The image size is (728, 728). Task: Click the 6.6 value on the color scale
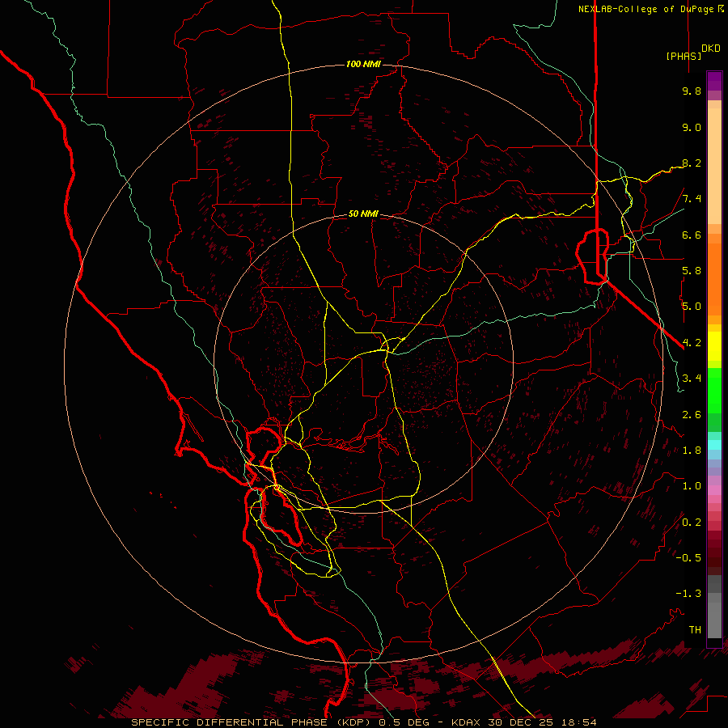[x=692, y=235]
